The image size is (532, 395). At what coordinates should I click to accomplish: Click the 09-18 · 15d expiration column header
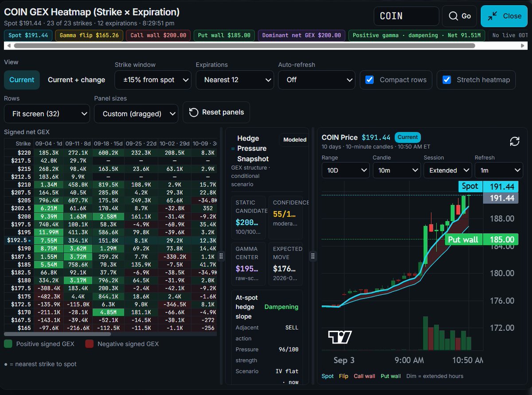[108, 144]
